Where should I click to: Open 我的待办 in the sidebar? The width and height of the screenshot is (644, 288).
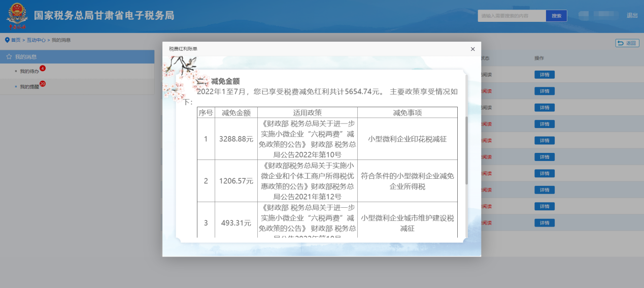coord(29,72)
